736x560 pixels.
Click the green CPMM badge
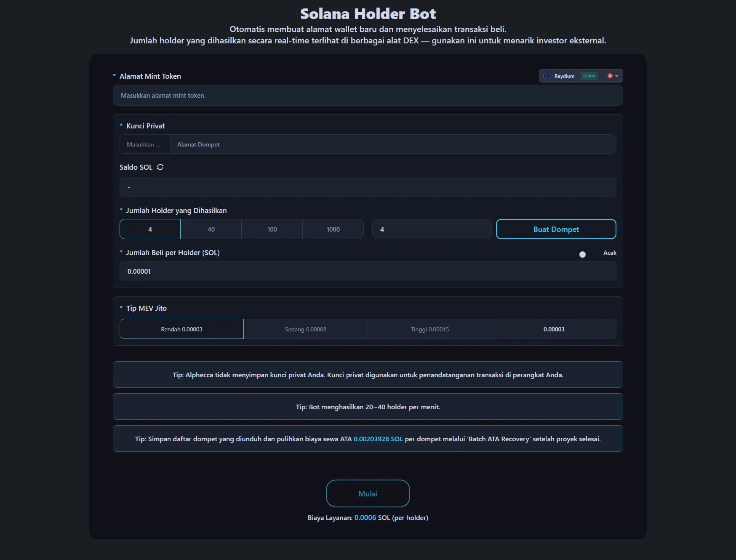click(x=589, y=76)
